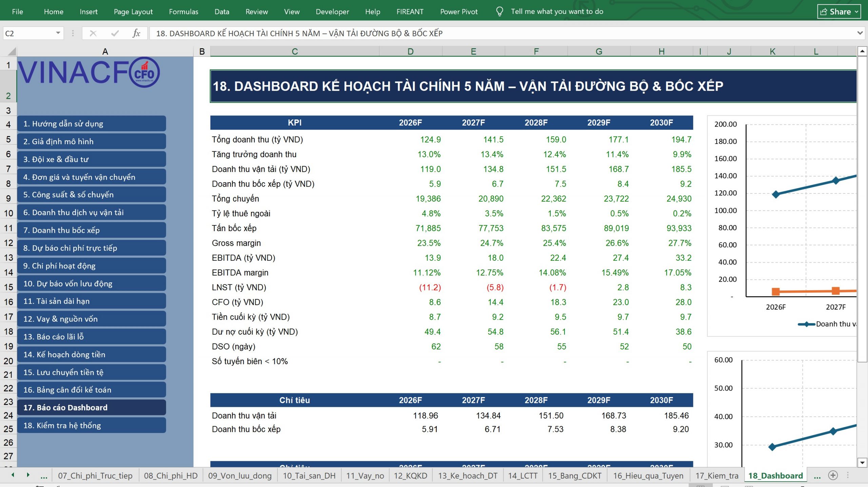Click the vertical scrollbar down arrow
The width and height of the screenshot is (868, 487).
[862, 462]
